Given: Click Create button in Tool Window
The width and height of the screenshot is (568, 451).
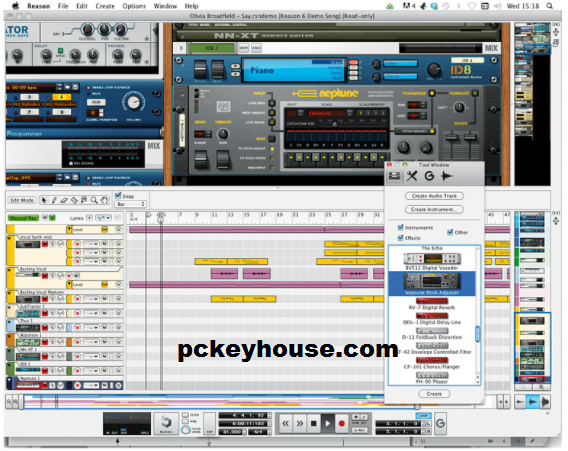Looking at the screenshot, I should tap(434, 394).
